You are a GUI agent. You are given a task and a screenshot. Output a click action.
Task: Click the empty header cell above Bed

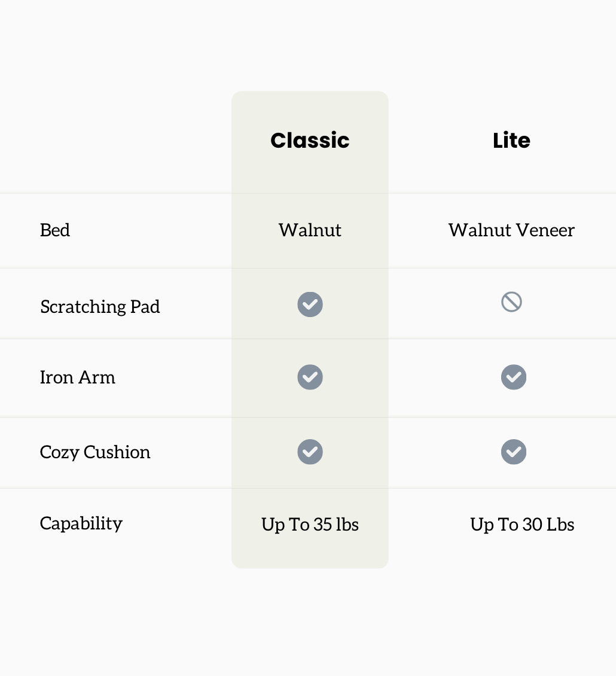click(114, 141)
